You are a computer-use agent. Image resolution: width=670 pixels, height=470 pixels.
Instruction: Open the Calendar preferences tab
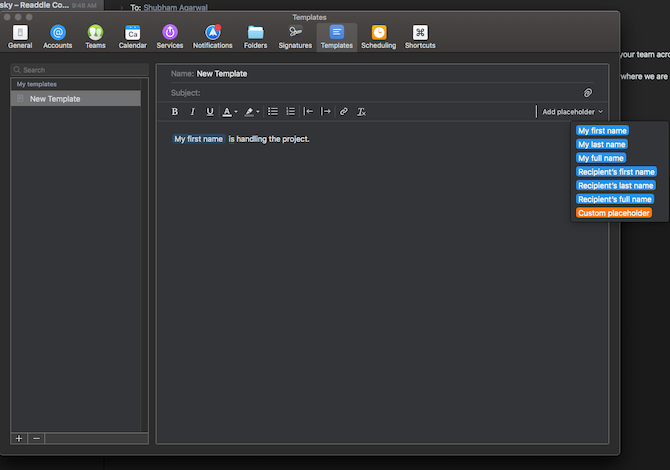point(132,37)
